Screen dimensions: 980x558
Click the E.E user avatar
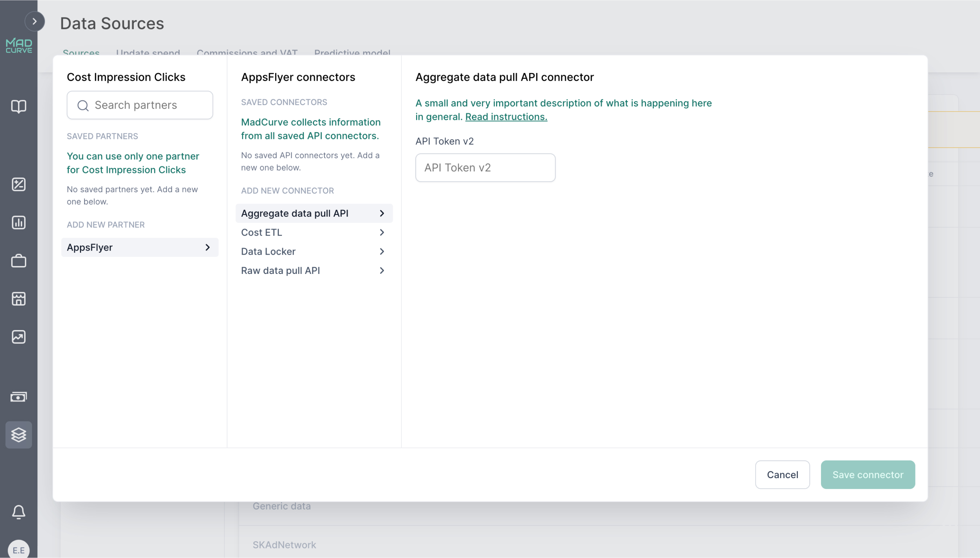pos(18,550)
